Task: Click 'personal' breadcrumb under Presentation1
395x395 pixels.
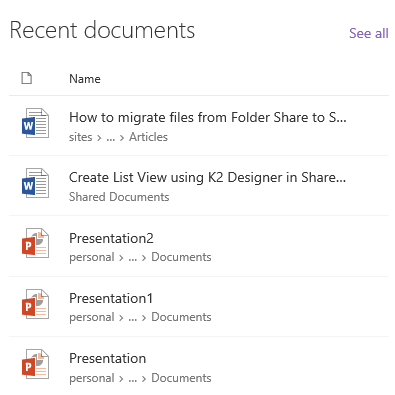Action: 92,317
